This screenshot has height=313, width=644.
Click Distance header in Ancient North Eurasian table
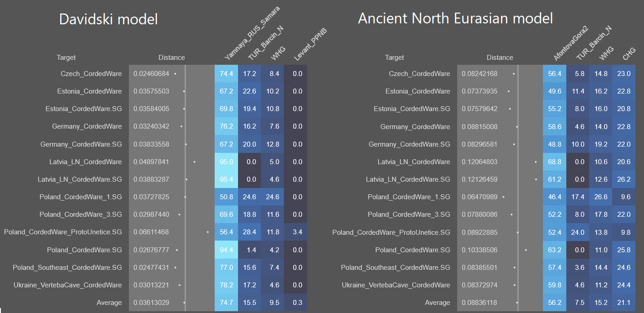click(500, 58)
